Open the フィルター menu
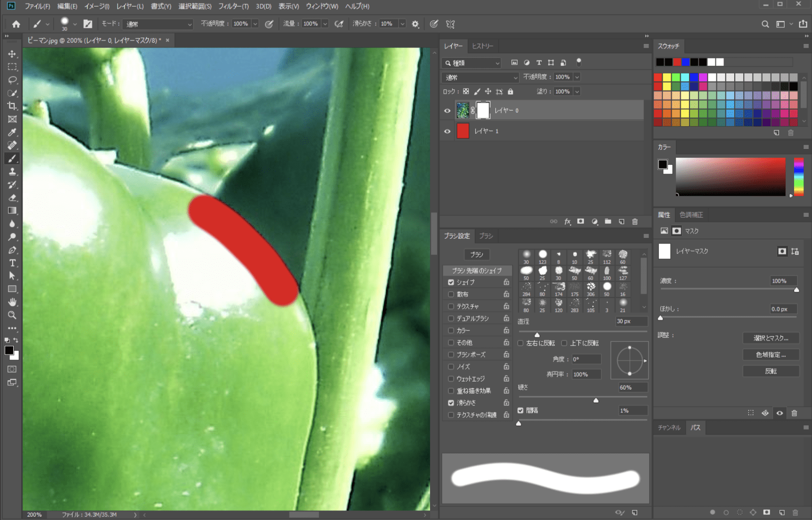812x520 pixels. point(233,6)
